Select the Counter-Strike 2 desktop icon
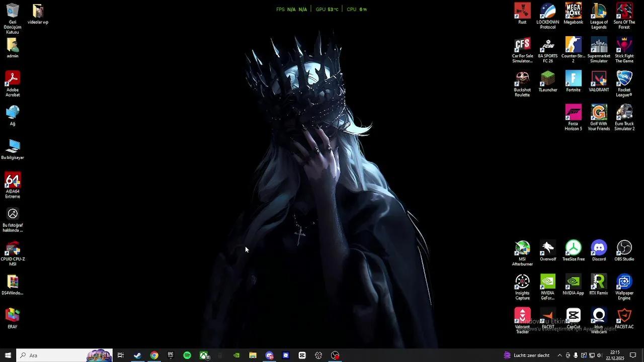This screenshot has height=362, width=644. coord(573,50)
